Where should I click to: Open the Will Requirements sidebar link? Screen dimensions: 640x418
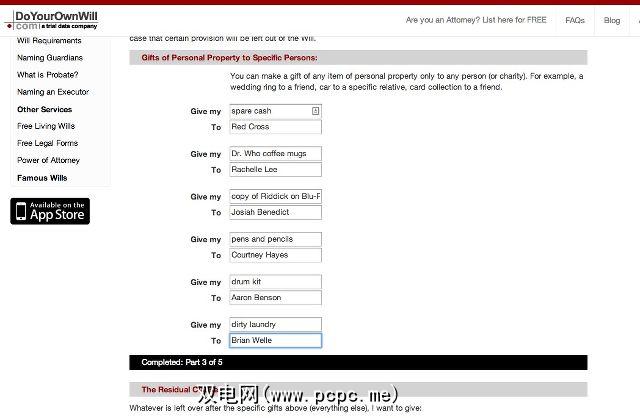pos(49,40)
